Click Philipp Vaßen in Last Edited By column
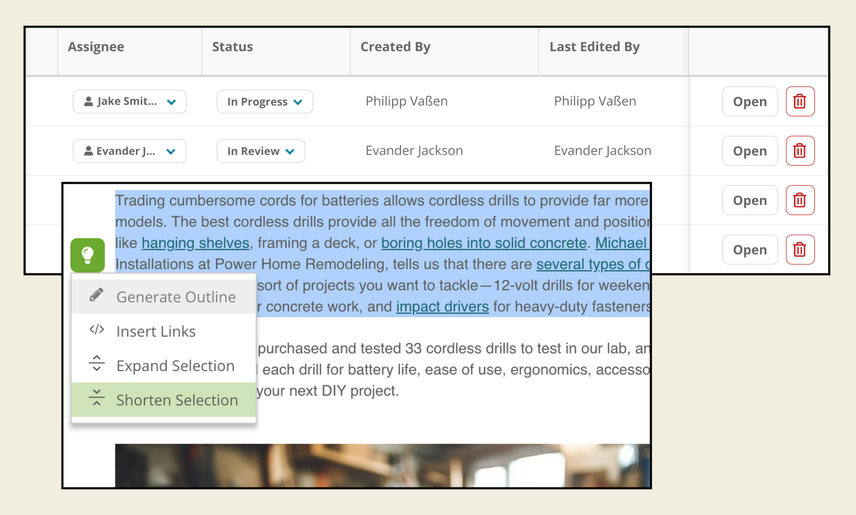Screen dimensions: 856x515 [x=595, y=102]
